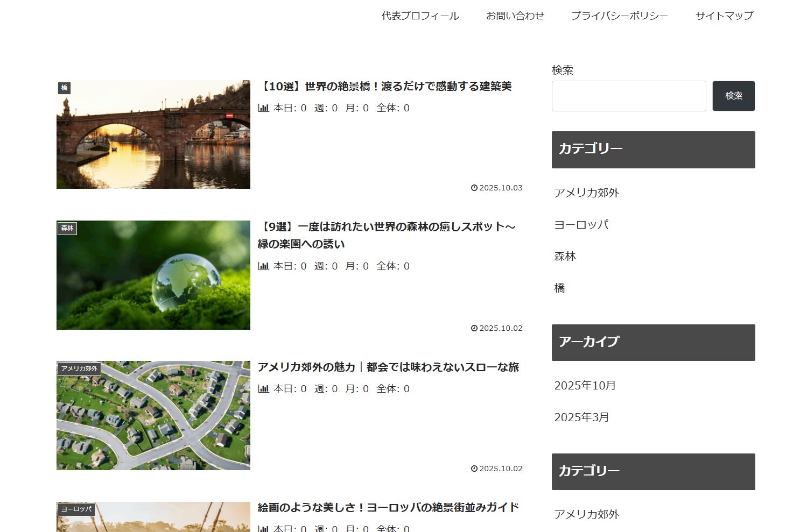Viewport: 800px width, 532px height.
Task: Open the 【10選】世界の絶景橋 article title
Action: tap(385, 87)
